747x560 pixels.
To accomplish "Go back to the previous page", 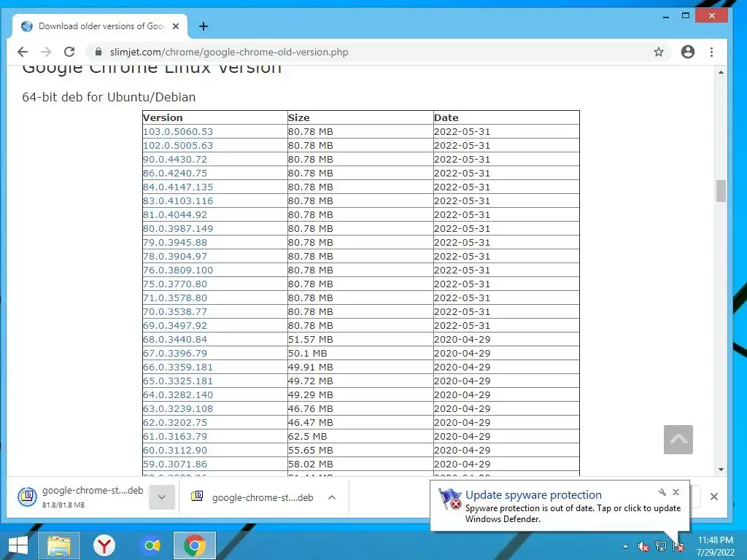I will (23, 52).
